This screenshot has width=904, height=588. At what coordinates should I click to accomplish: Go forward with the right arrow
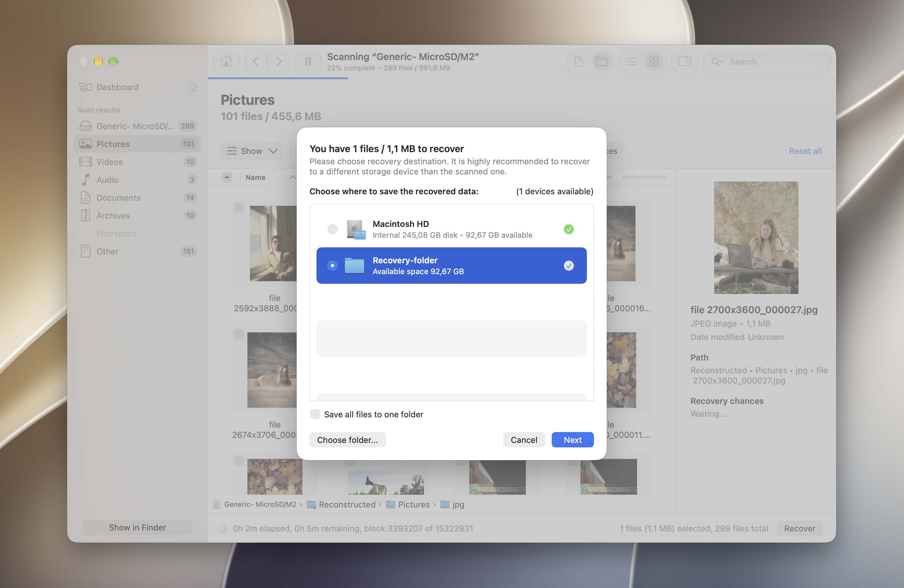tap(279, 61)
